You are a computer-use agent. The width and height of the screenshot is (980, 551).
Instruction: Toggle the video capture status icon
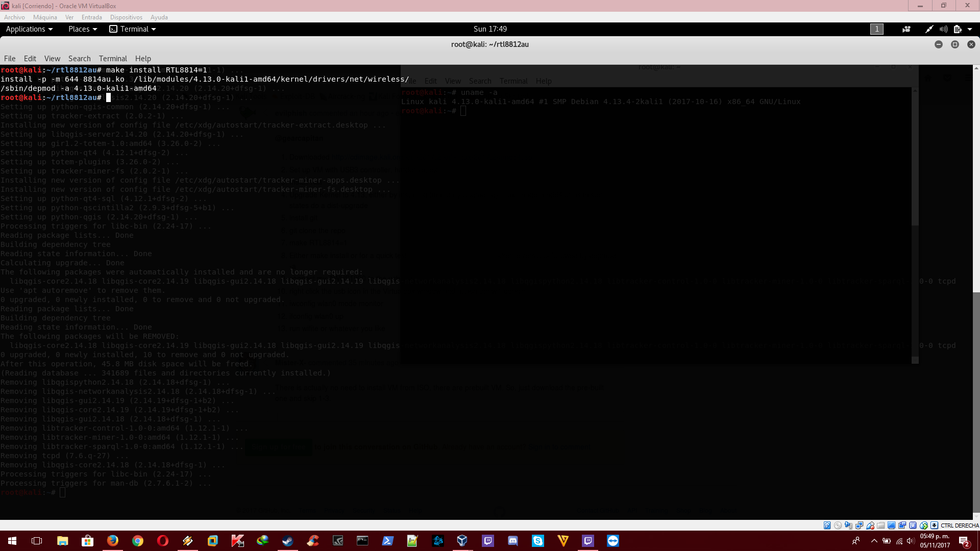coord(902,525)
